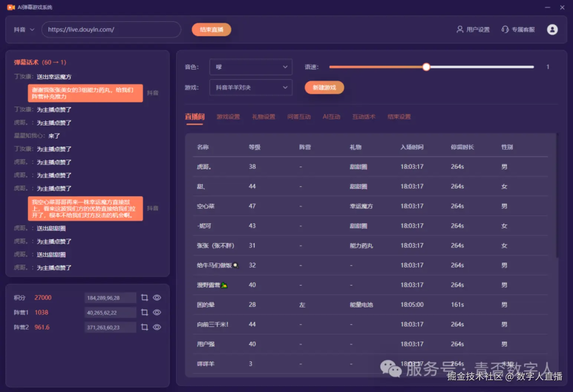Click the 161s stay duration cell
This screenshot has height=392, width=573.
[x=457, y=304]
